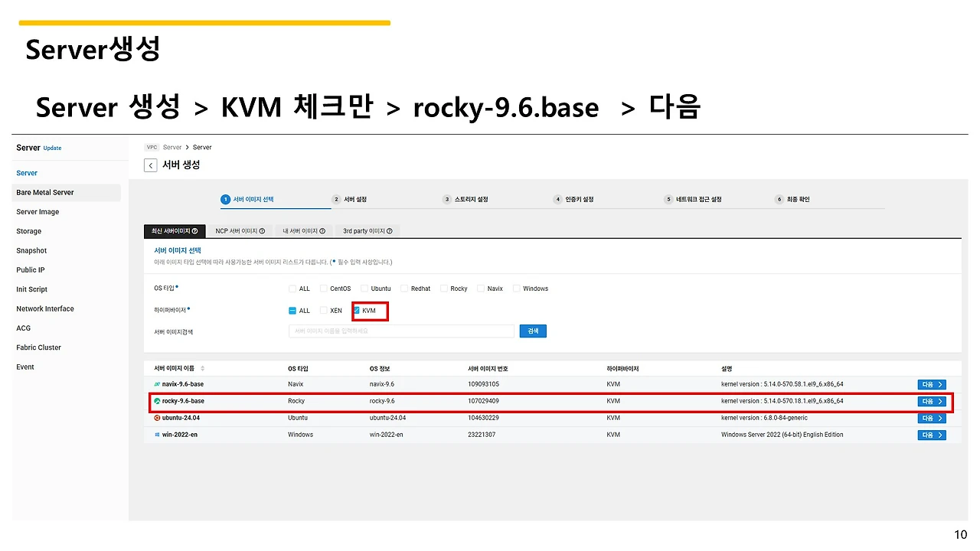Open the help icon on 최신 서버이미지 tab
This screenshot has height=551, width=980.
pos(194,231)
